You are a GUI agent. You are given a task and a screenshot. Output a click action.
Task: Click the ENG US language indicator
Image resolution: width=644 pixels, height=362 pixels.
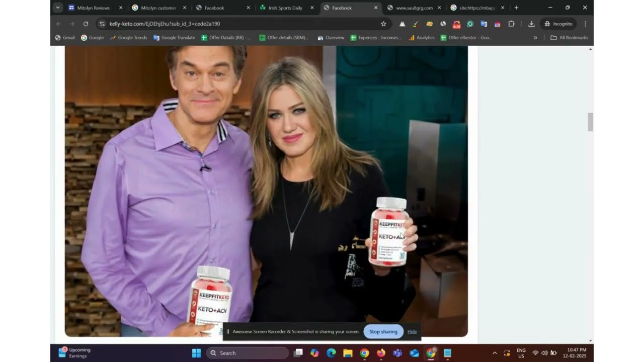pyautogui.click(x=521, y=353)
